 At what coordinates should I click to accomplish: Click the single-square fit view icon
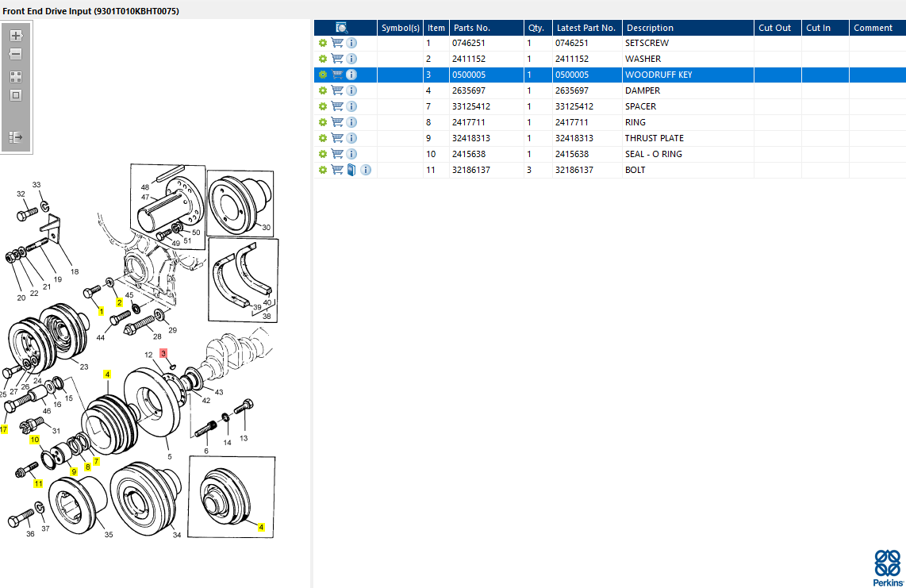16,95
